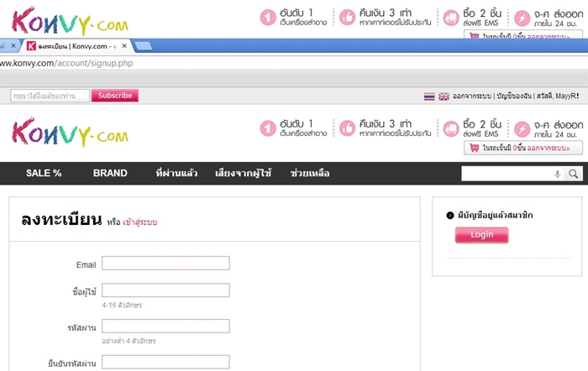Viewport: 588px width, 371px height.
Task: Open the SALE % menu
Action: tap(44, 173)
